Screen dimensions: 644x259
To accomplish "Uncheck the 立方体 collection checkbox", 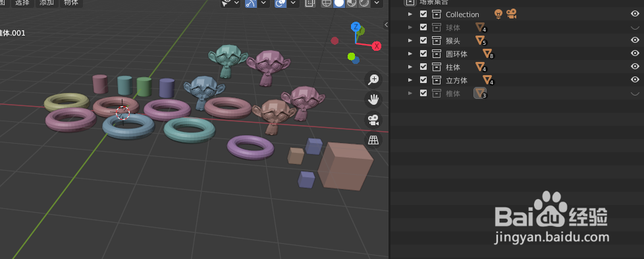I will click(423, 80).
